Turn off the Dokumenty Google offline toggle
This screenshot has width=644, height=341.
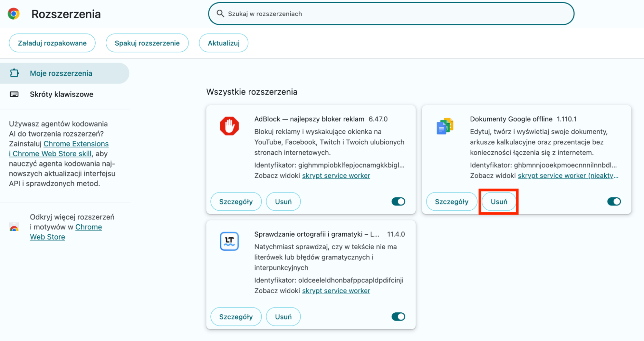click(x=614, y=202)
